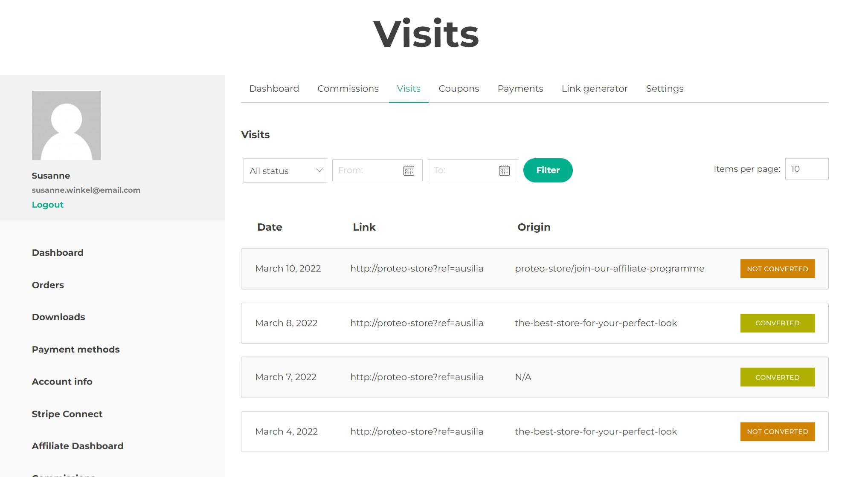Open the From date calendar icon
This screenshot has height=477, width=868.
pos(409,171)
